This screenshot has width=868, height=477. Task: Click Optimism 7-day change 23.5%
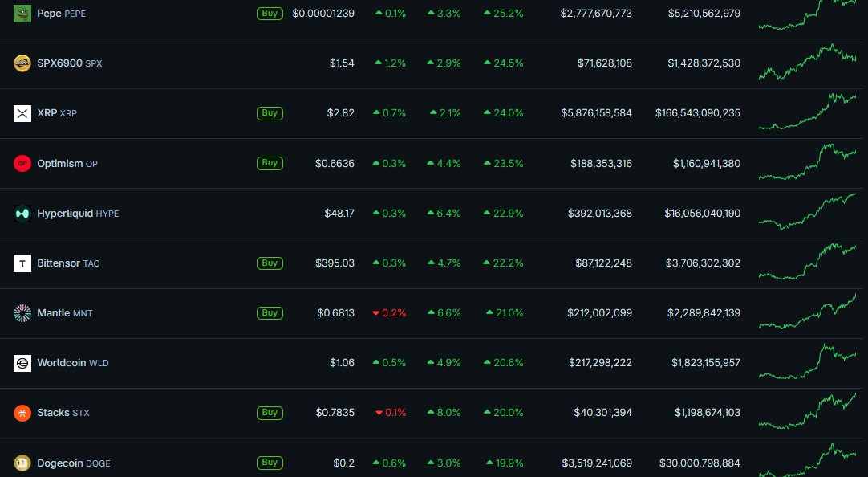click(x=503, y=164)
